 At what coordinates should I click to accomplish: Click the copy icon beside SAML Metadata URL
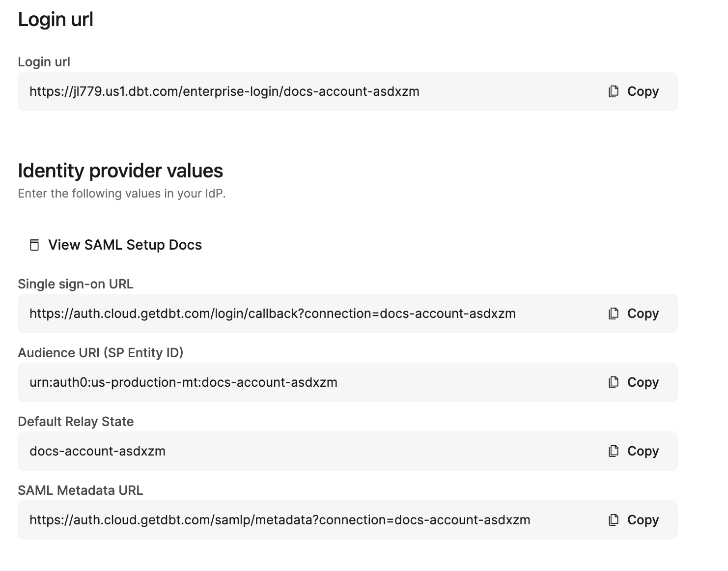point(613,519)
